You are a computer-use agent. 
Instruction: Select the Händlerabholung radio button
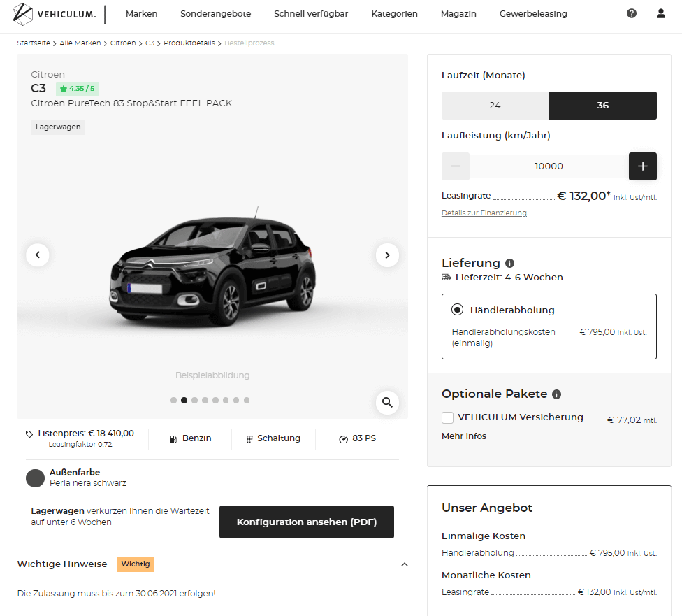(x=457, y=310)
